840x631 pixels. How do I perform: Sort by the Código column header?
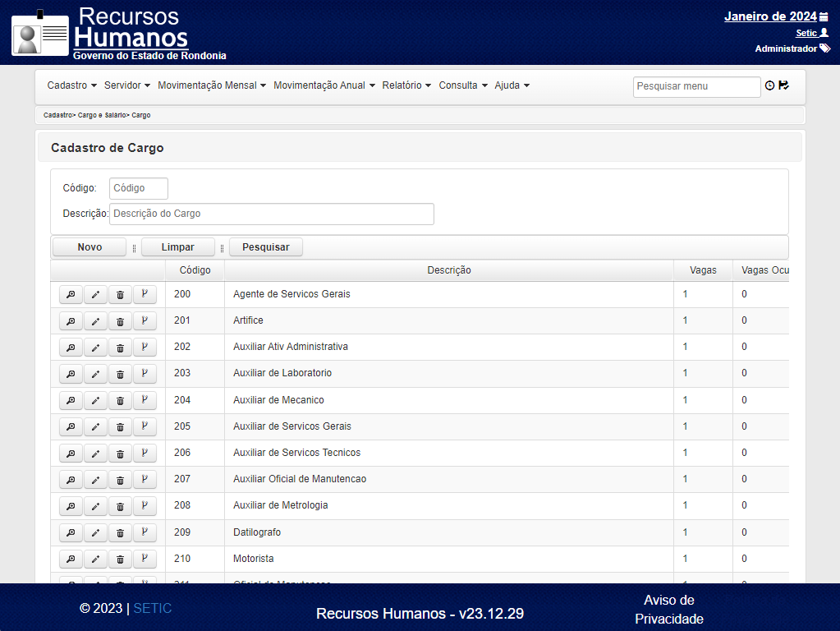pos(195,270)
